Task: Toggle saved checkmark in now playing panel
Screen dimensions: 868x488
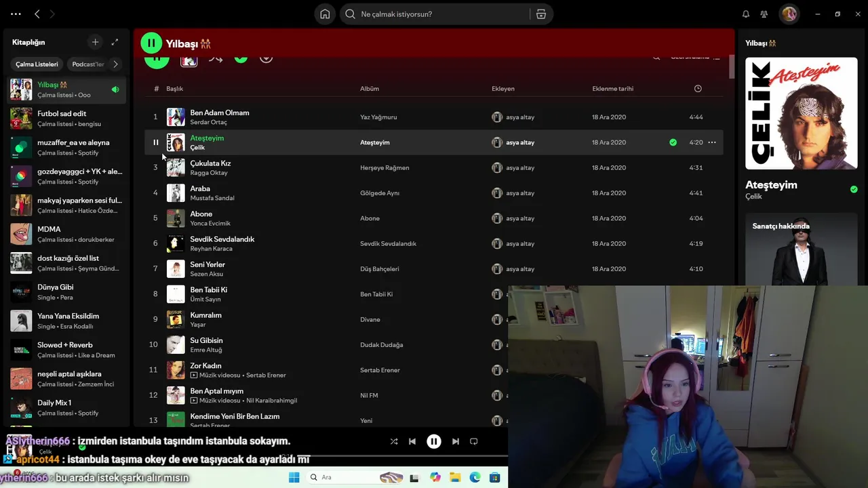Action: (x=854, y=189)
